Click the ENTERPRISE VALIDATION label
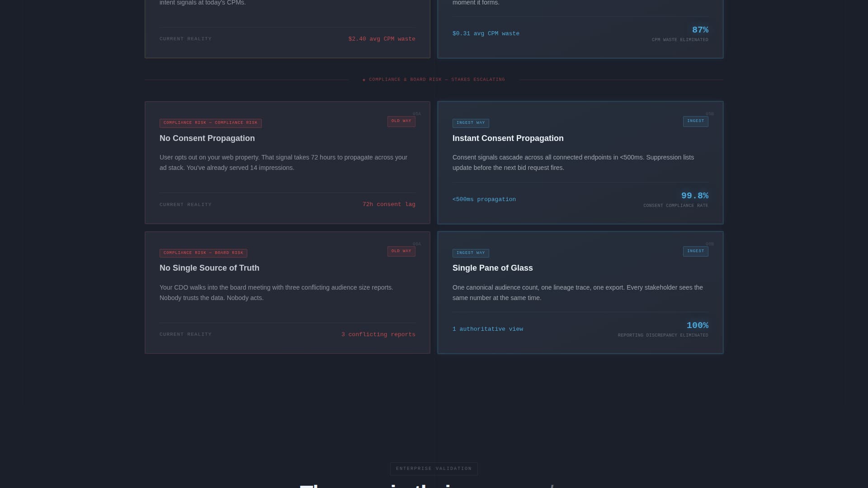 click(x=434, y=469)
